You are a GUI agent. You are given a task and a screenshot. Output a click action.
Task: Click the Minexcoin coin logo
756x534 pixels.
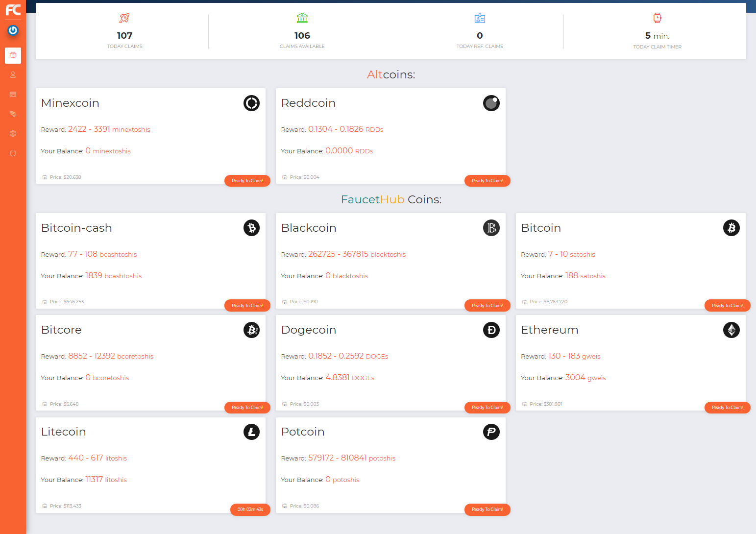pyautogui.click(x=251, y=103)
